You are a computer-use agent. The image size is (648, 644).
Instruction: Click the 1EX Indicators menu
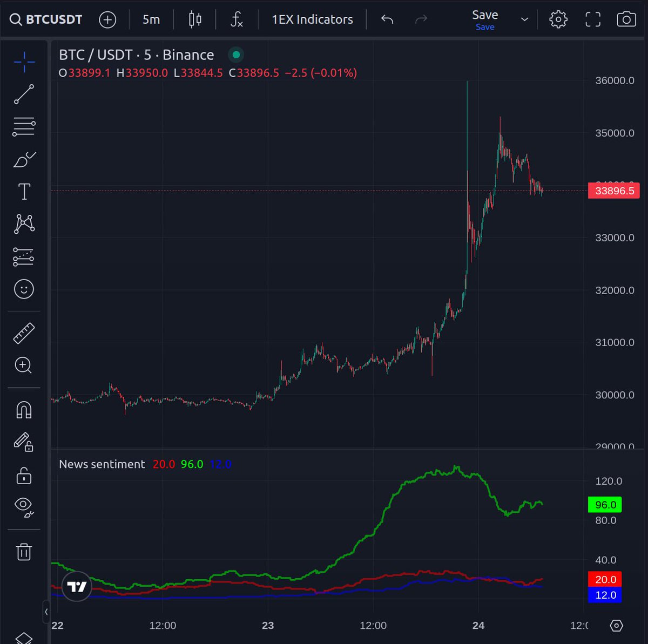click(312, 19)
